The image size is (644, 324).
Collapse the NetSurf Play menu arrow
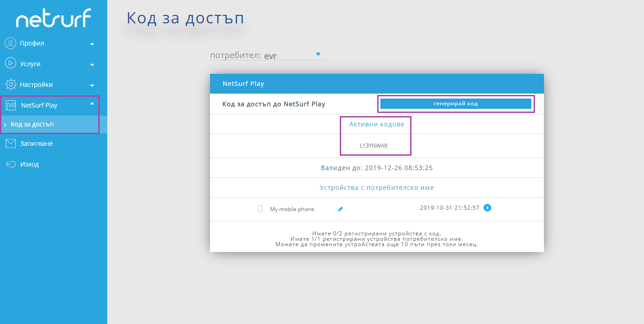[92, 104]
